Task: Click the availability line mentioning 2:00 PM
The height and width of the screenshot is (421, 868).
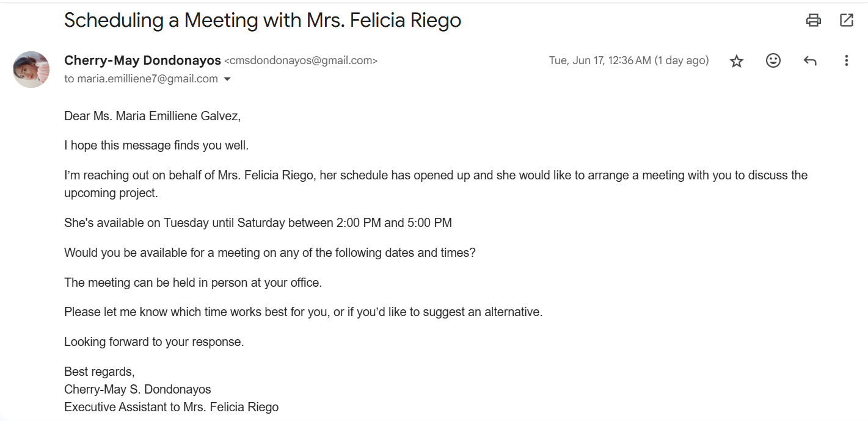Action: 258,223
